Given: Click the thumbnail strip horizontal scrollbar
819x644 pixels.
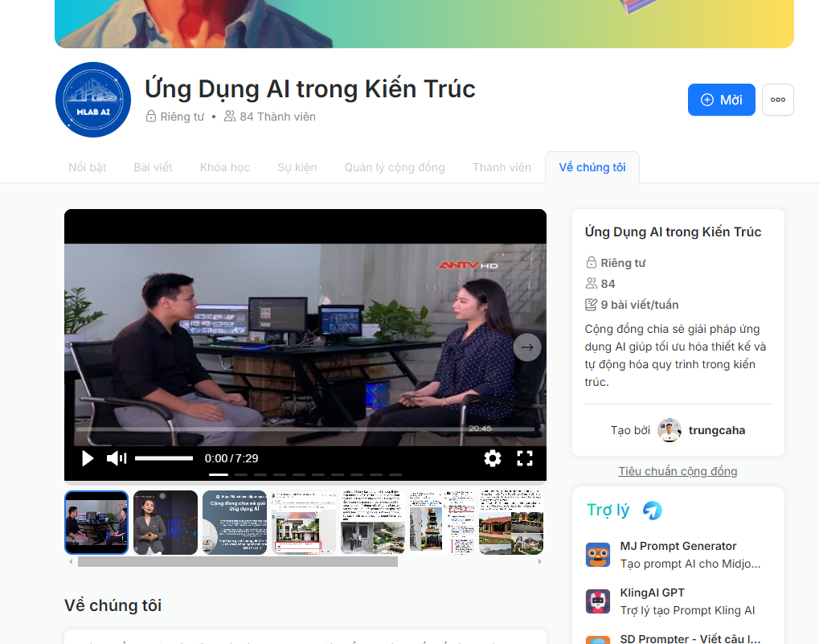Looking at the screenshot, I should click(x=238, y=562).
